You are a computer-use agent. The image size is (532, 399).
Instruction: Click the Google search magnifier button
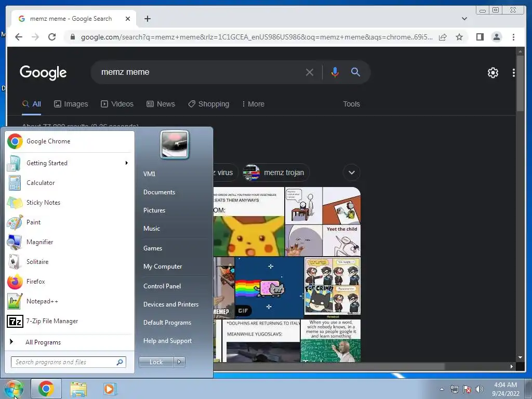[x=355, y=72]
